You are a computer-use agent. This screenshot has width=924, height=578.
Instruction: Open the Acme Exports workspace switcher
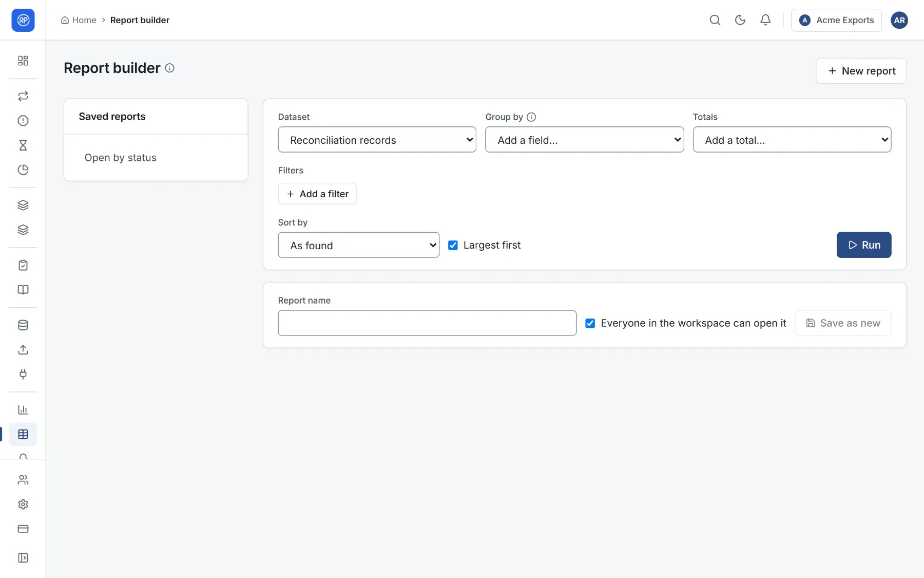pyautogui.click(x=836, y=20)
